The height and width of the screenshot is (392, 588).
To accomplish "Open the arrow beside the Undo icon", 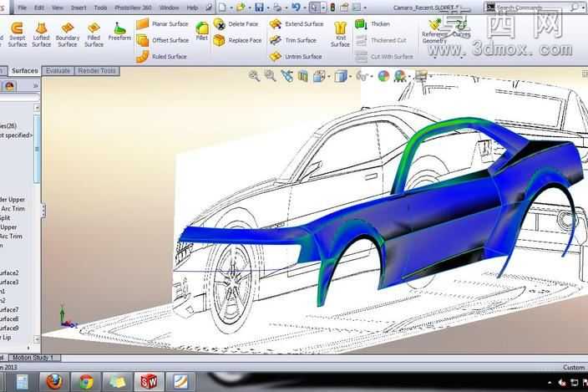I will click(x=305, y=8).
